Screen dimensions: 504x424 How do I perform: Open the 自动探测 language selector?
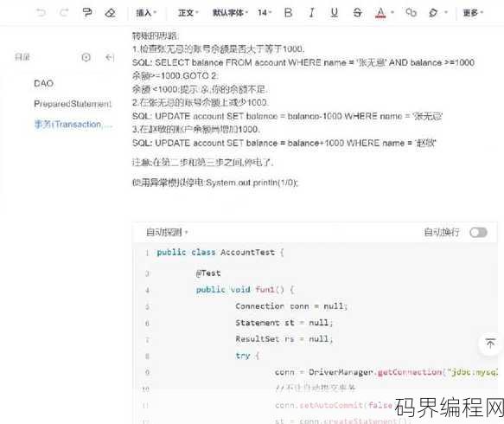click(167, 232)
